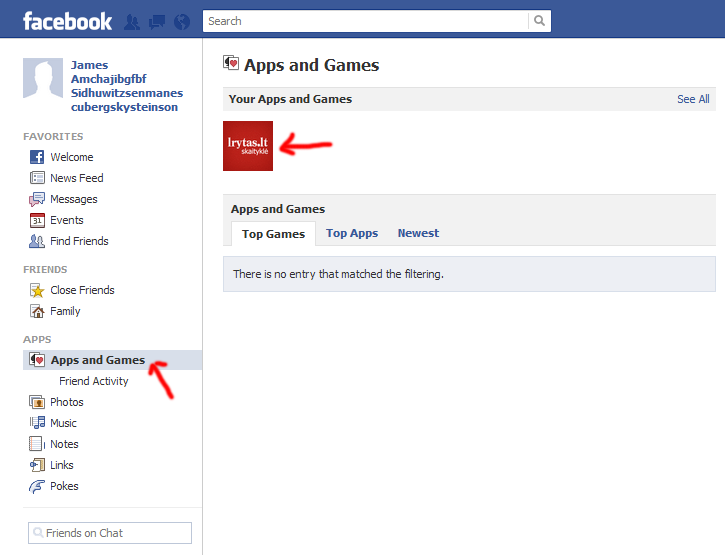Open Photos from sidebar

67,402
